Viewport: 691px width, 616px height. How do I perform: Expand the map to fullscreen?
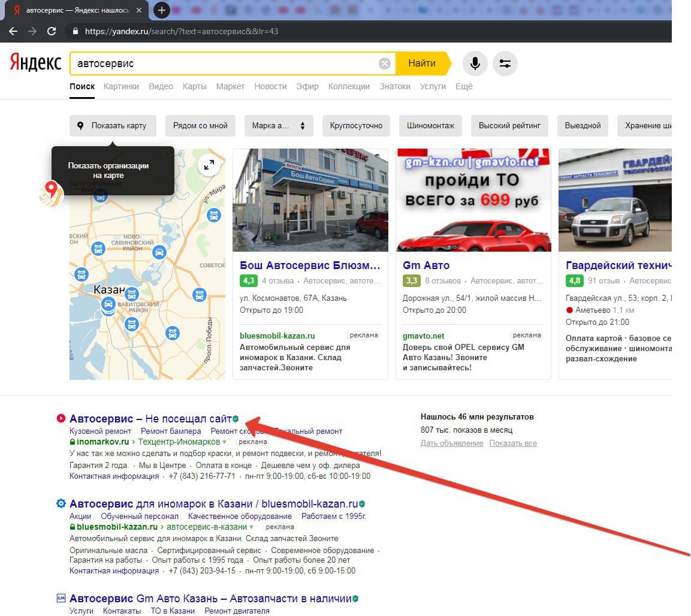209,165
